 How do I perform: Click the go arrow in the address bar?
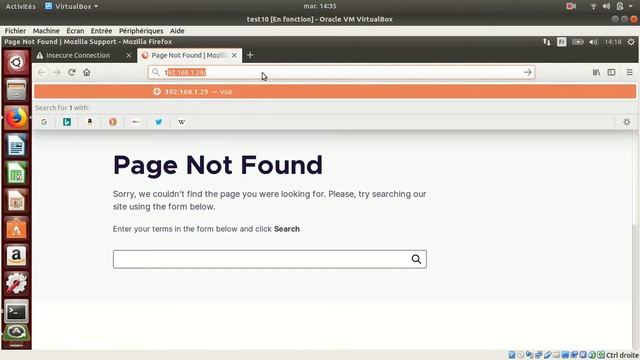tap(527, 72)
